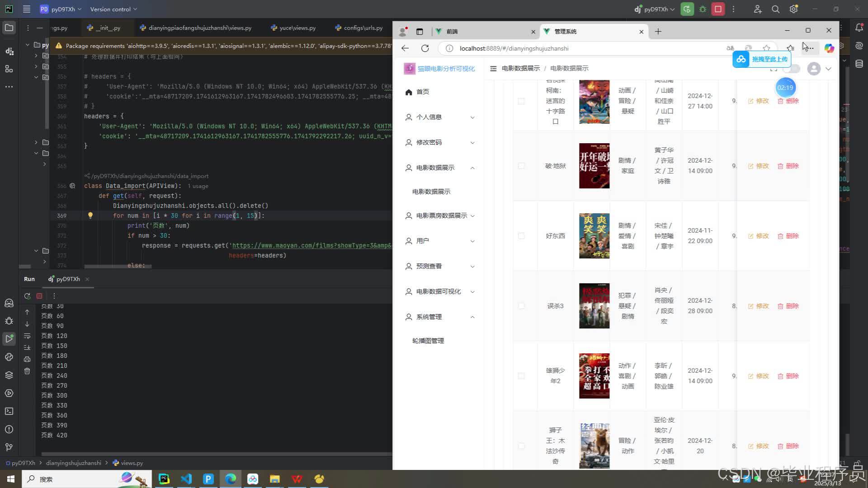Switch to the yuce\views.py editor tab
868x488 pixels.
click(297, 28)
